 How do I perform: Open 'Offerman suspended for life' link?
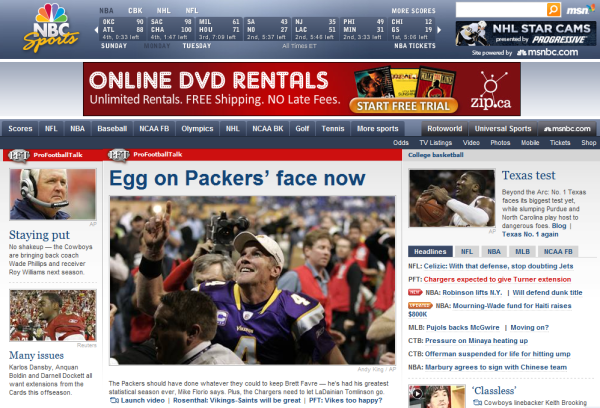pyautogui.click(x=497, y=354)
